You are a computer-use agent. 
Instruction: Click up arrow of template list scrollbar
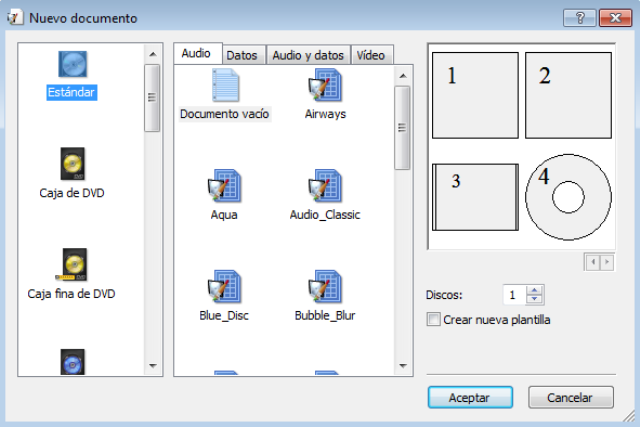(x=403, y=76)
